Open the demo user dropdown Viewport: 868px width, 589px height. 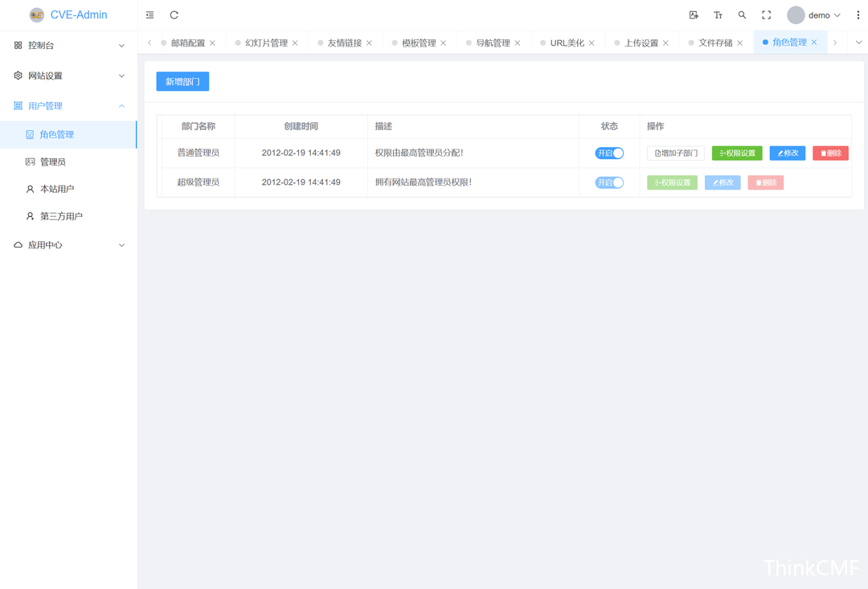tap(814, 15)
